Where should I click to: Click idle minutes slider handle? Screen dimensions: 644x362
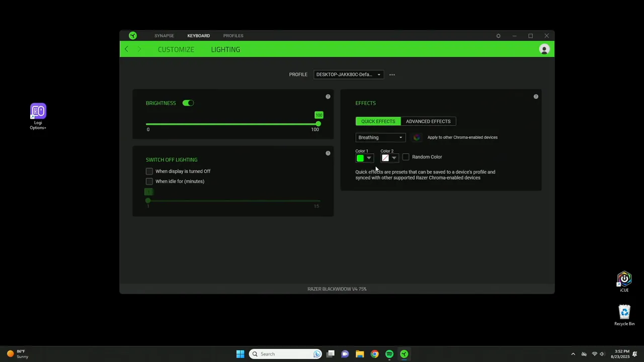pyautogui.click(x=148, y=201)
